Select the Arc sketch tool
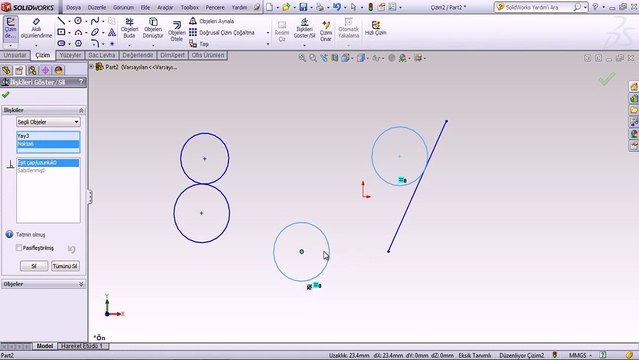This screenshot has width=639, height=360. (78, 32)
